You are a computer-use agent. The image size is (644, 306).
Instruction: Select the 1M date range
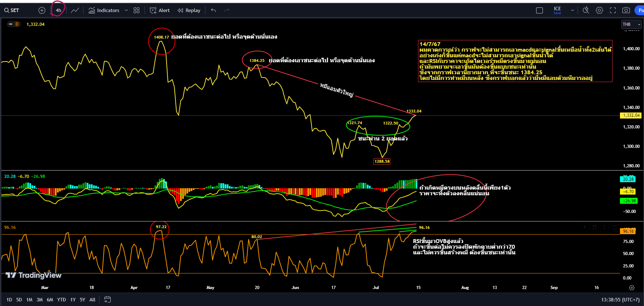click(x=29, y=300)
